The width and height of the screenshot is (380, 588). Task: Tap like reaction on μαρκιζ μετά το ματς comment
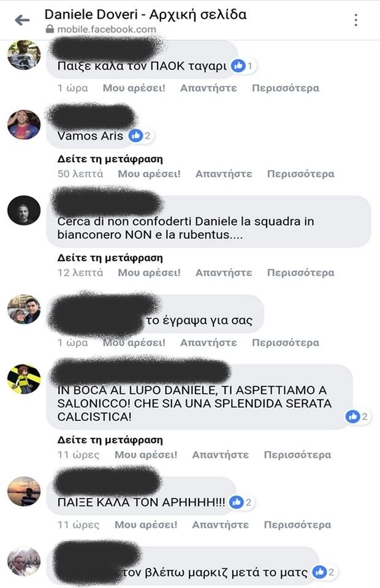(x=319, y=572)
